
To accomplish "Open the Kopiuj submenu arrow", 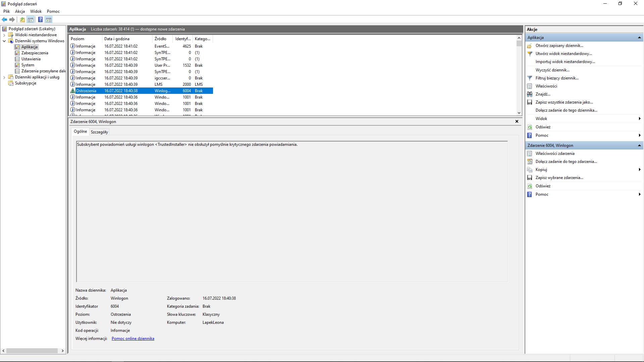I will [640, 170].
